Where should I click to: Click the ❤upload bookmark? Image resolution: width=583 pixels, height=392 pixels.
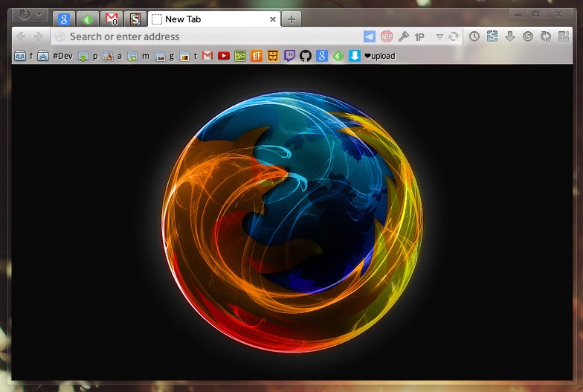pos(379,57)
